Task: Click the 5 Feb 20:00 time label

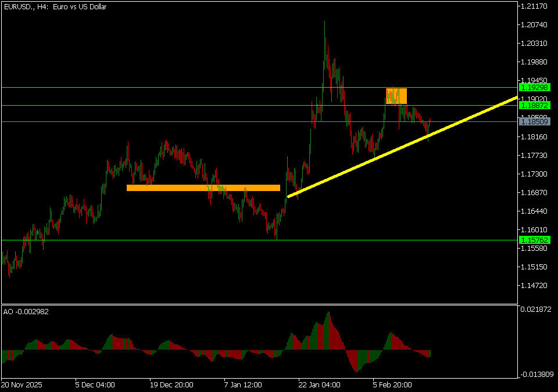Action: click(393, 384)
